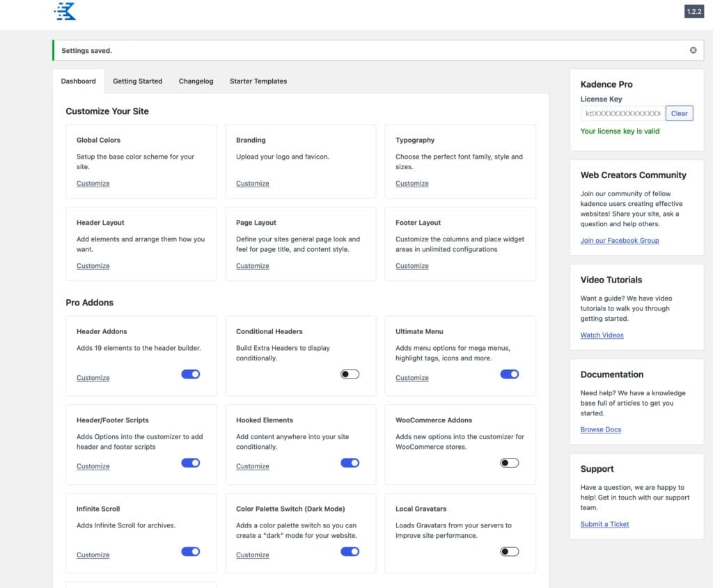Click the Global Colors card title

click(x=98, y=140)
